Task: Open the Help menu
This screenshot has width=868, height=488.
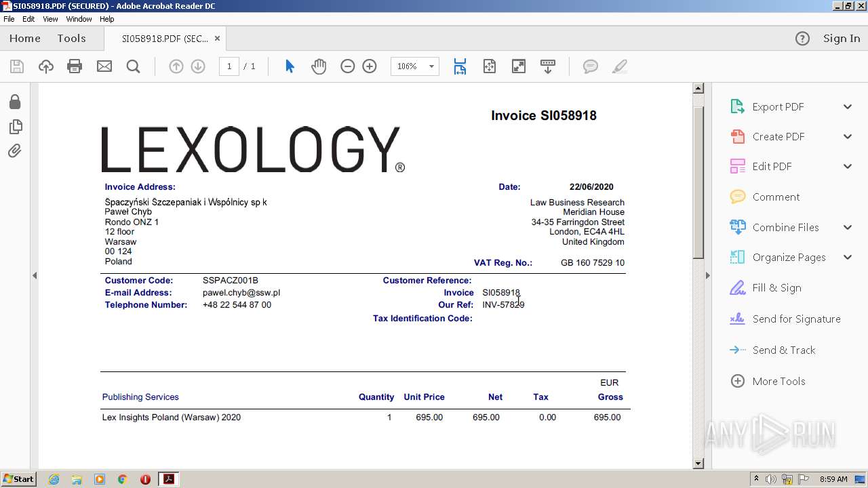Action: pos(107,19)
